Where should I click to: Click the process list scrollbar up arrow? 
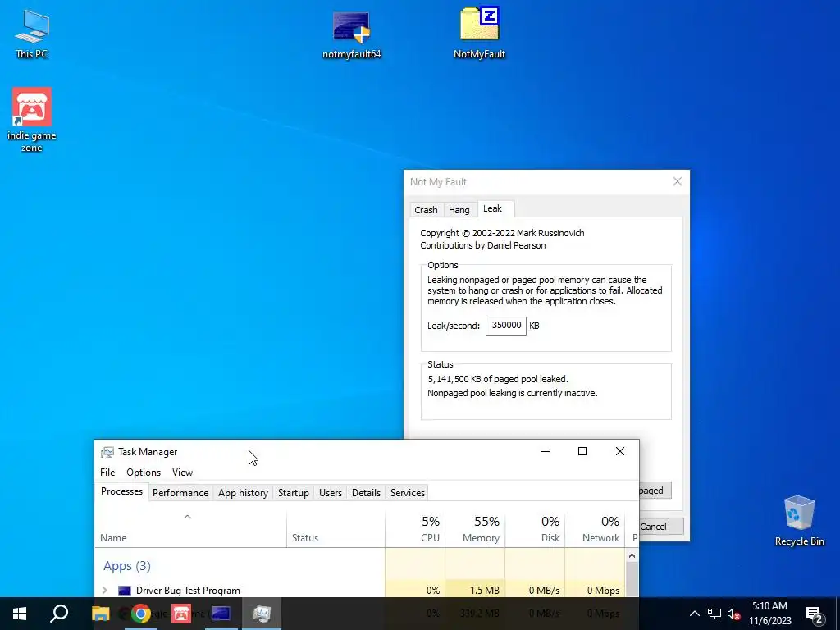[x=632, y=555]
